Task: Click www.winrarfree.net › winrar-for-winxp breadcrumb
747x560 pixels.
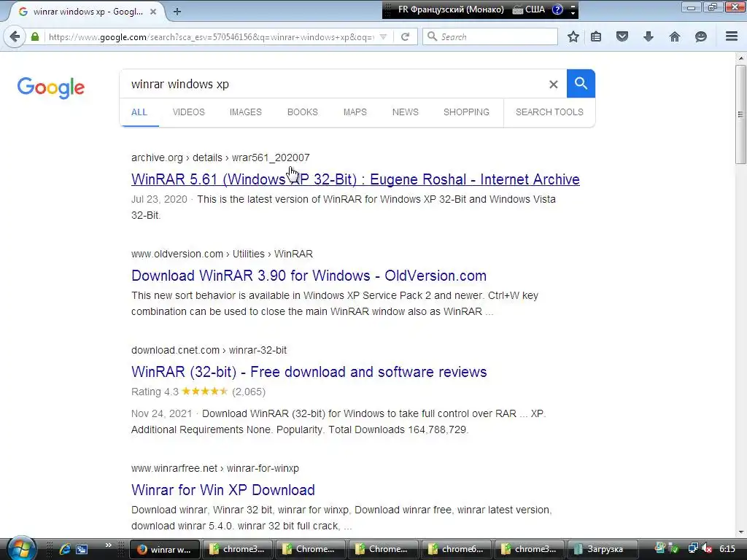Action: pyautogui.click(x=215, y=468)
